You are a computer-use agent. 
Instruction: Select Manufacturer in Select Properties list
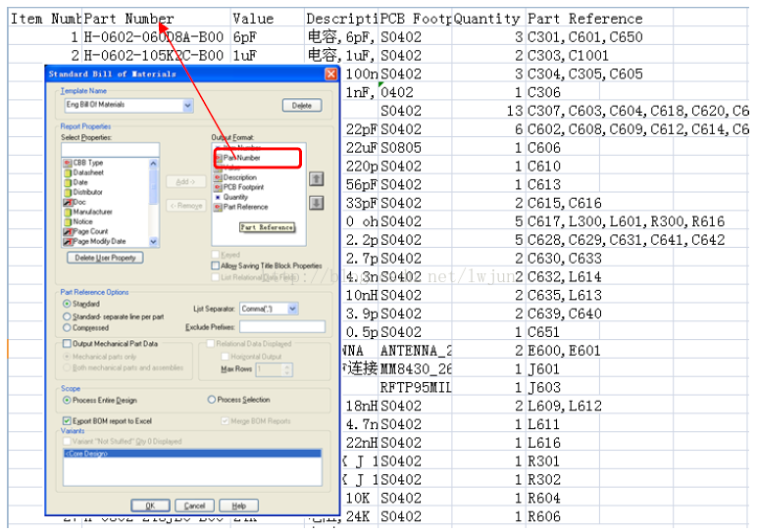[93, 213]
